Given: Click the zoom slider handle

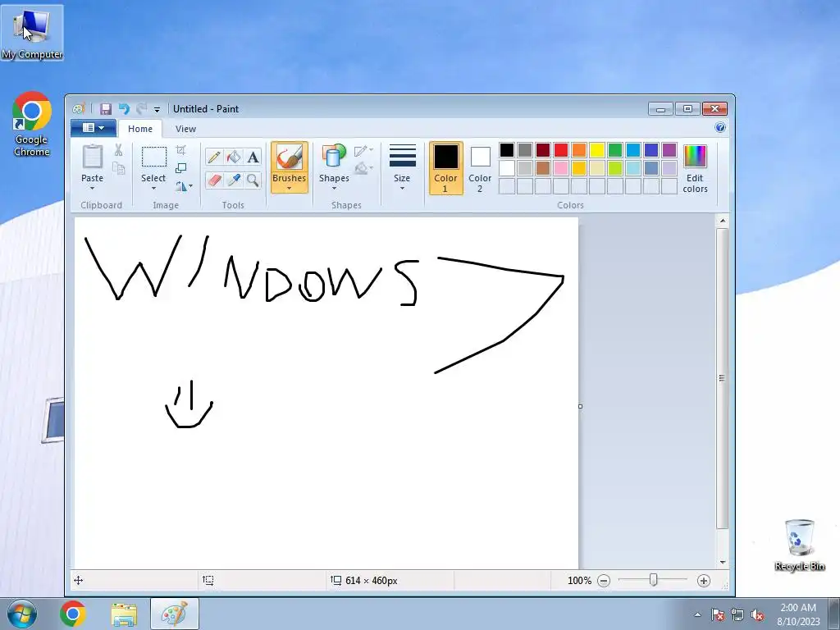Looking at the screenshot, I should pos(654,580).
